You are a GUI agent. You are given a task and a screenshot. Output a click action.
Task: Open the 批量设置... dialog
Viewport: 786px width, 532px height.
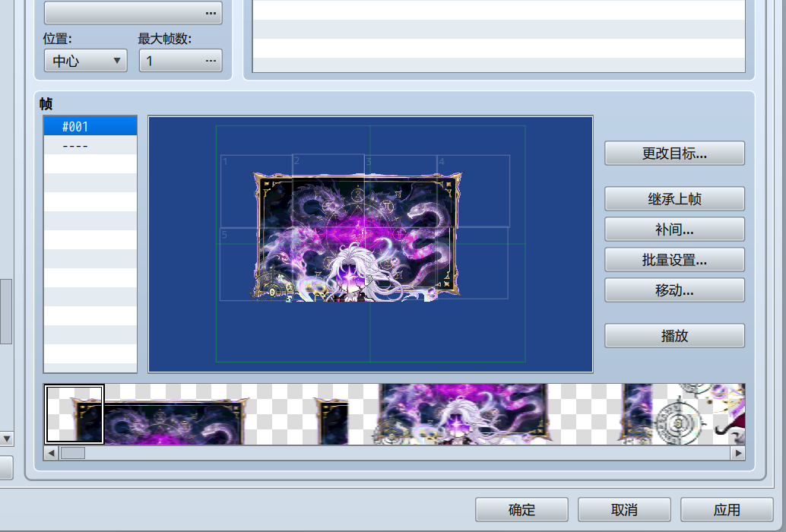(x=675, y=260)
